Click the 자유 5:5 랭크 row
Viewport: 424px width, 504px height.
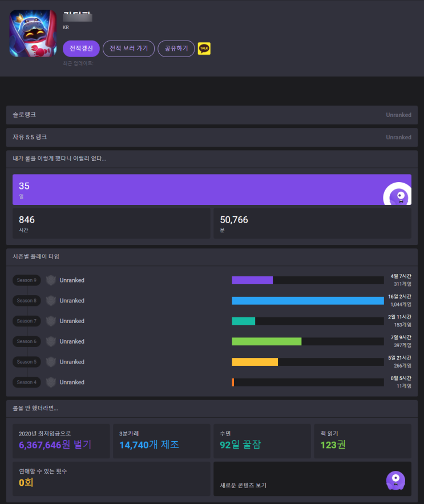point(212,137)
